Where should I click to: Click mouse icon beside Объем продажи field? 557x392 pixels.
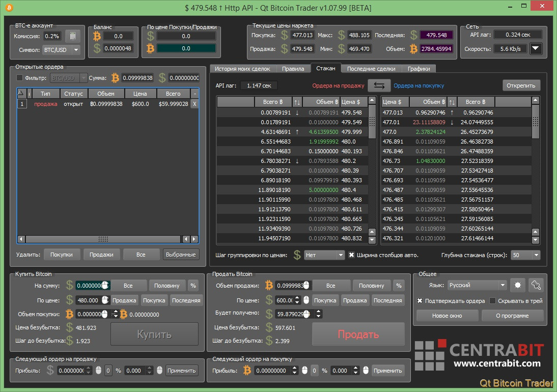pyautogui.click(x=306, y=286)
